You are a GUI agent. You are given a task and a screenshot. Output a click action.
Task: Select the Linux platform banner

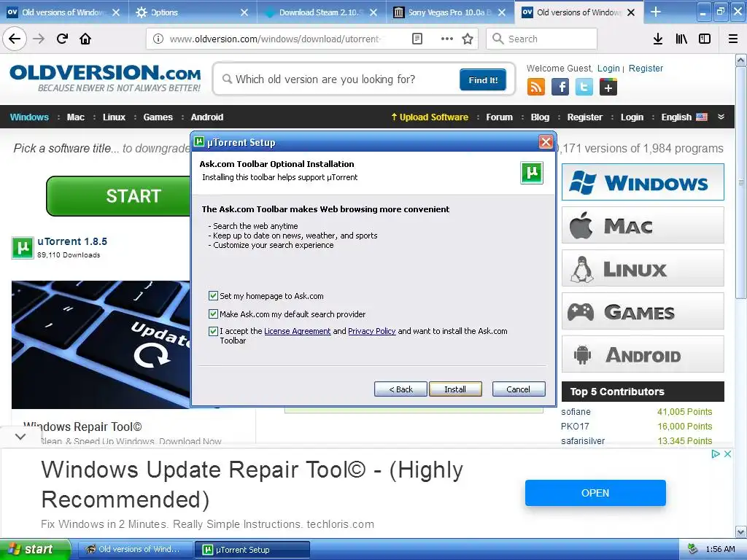coord(643,268)
